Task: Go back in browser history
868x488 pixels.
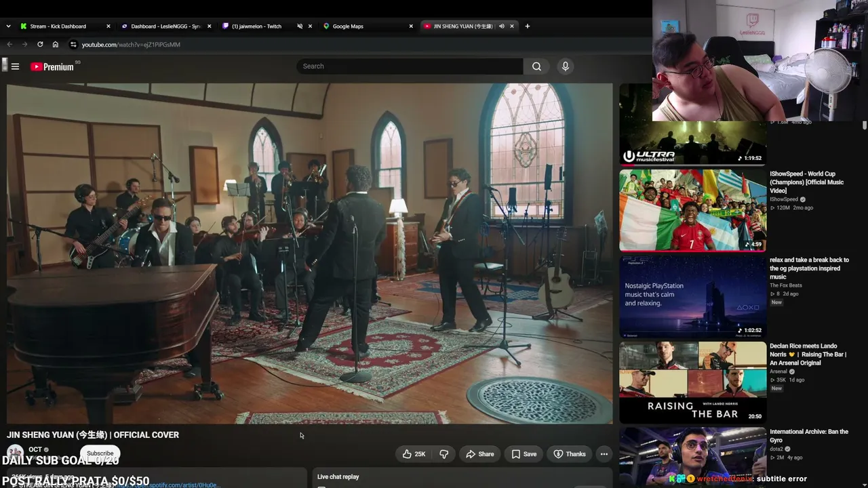Action: 9,45
